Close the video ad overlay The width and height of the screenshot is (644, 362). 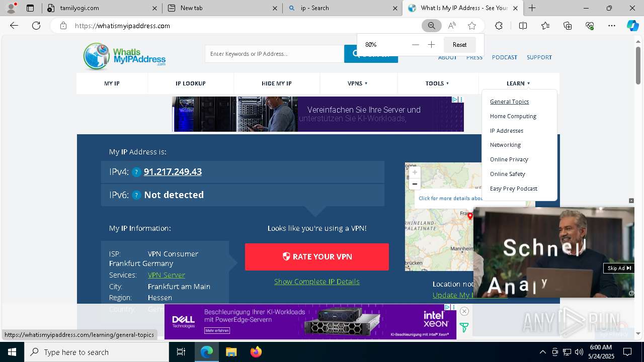click(631, 201)
